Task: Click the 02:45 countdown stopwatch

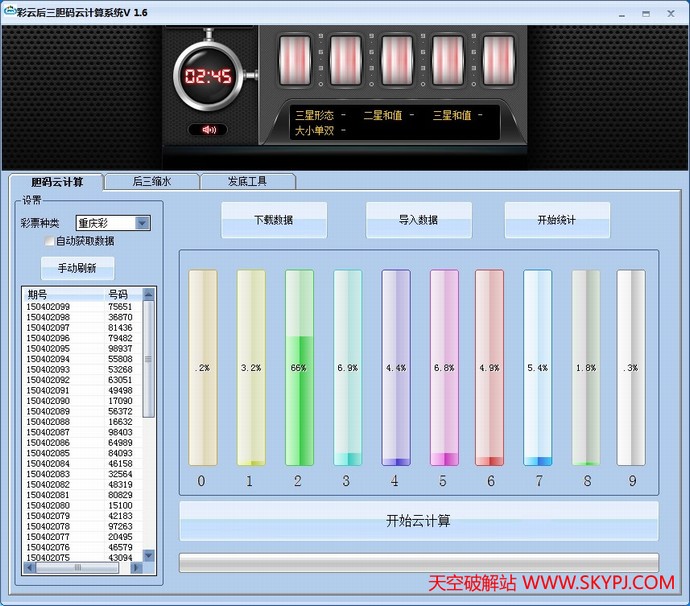Action: coord(207,77)
